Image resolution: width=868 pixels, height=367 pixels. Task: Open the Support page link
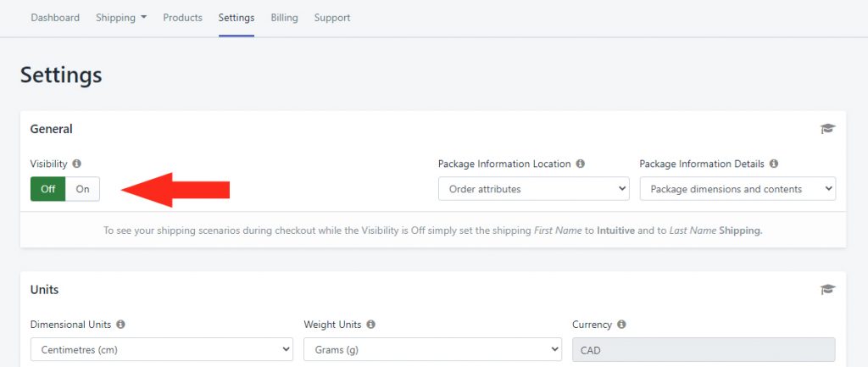click(x=332, y=18)
